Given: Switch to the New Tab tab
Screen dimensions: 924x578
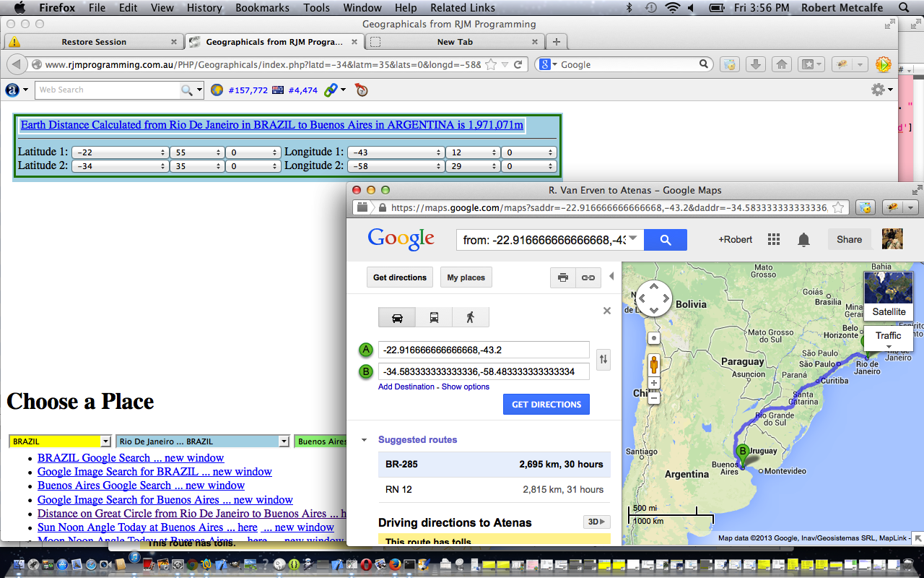Looking at the screenshot, I should click(455, 42).
